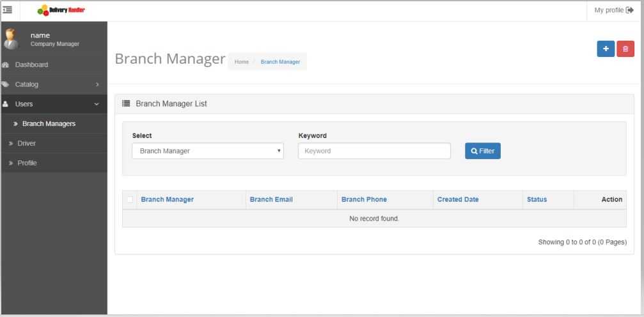Click the 'No record found.' text
This screenshot has height=317, width=644.
pos(374,219)
